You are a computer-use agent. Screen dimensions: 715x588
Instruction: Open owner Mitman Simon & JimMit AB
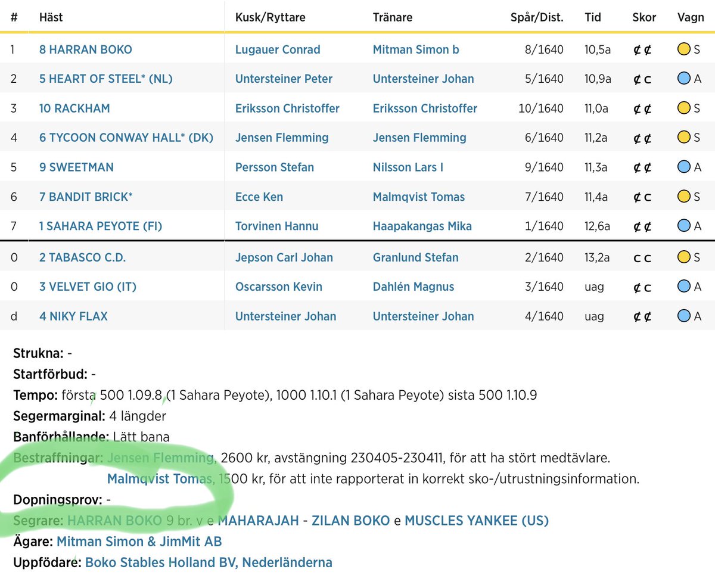[x=139, y=542]
